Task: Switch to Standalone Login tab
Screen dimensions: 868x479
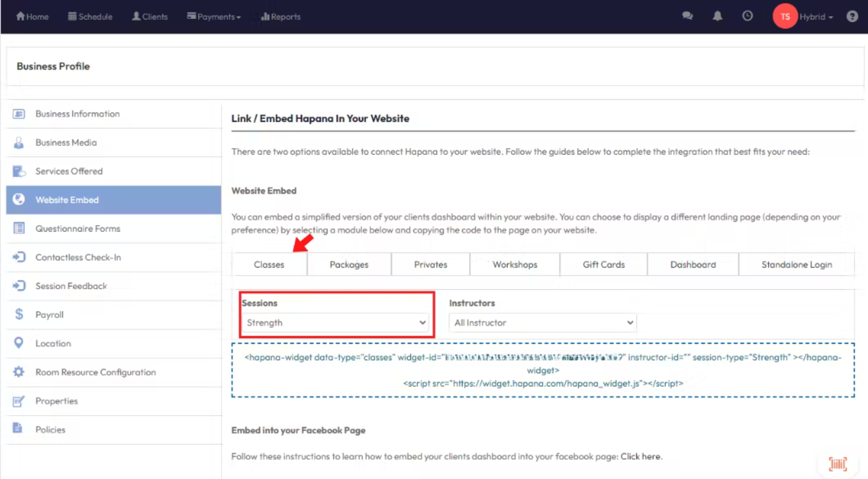Action: tap(796, 265)
